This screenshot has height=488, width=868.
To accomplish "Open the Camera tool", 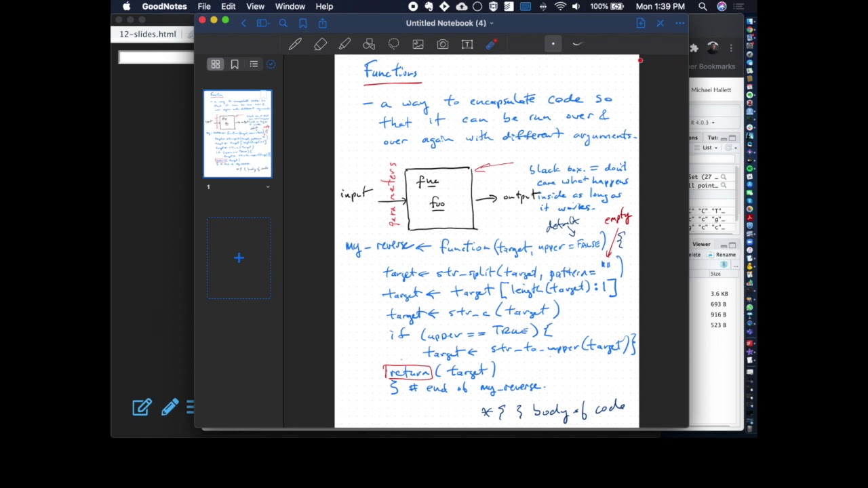I will click(x=443, y=44).
